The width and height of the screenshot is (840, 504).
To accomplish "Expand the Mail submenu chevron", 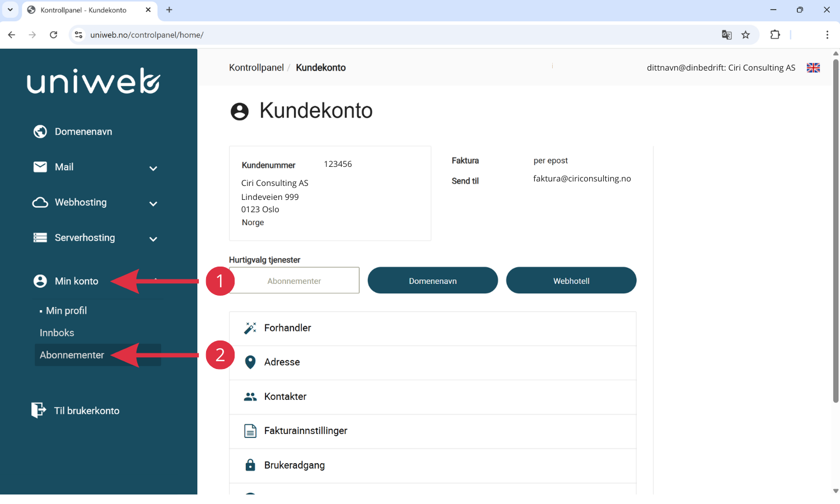I will pos(153,168).
